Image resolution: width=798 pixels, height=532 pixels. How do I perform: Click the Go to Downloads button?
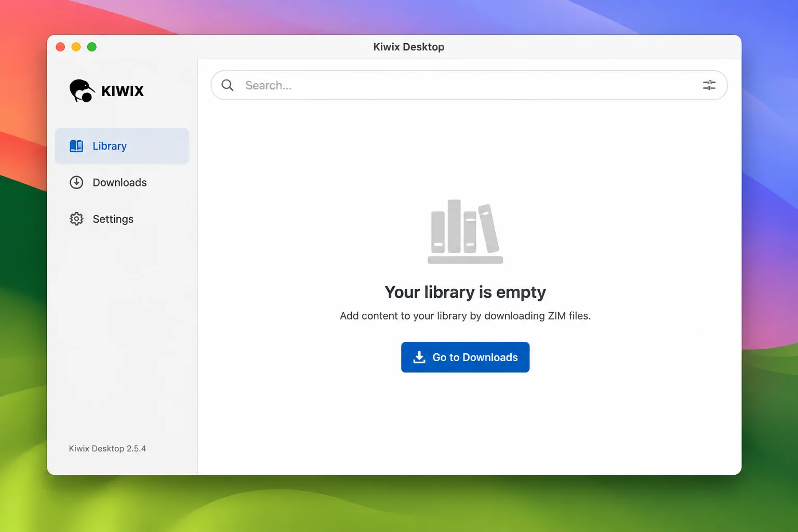(x=465, y=357)
